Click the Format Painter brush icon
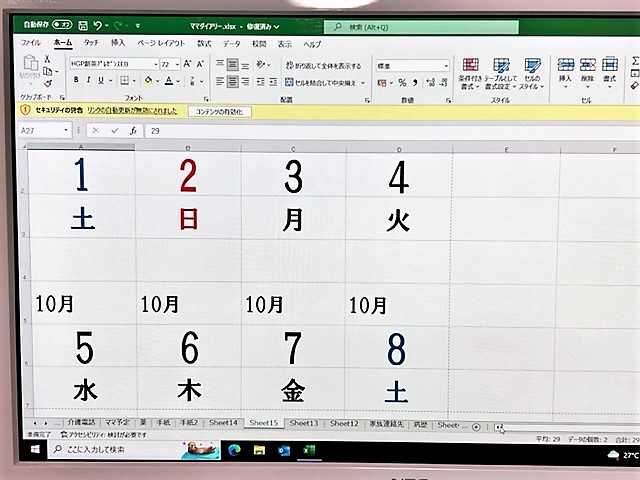 pos(48,84)
